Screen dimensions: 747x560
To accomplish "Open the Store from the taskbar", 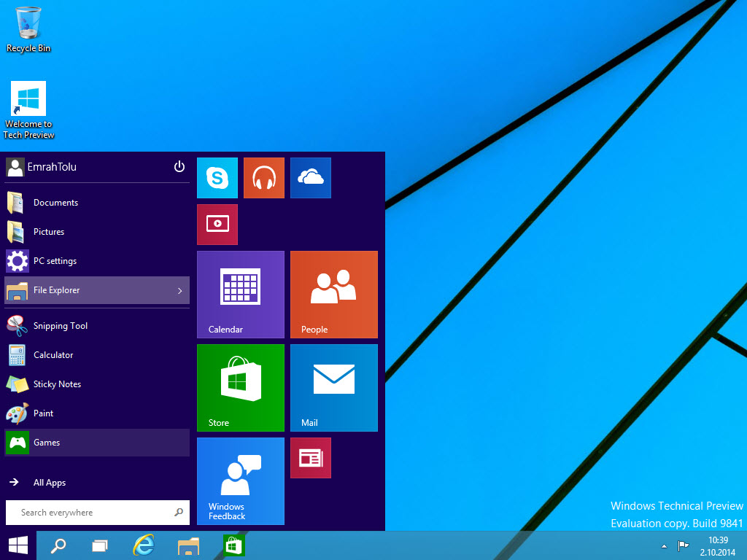I will click(x=233, y=545).
